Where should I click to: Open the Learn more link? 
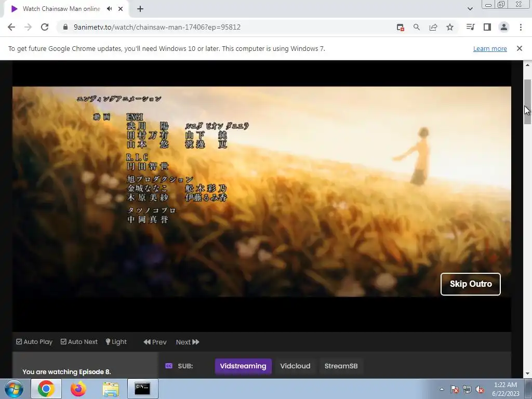490,48
